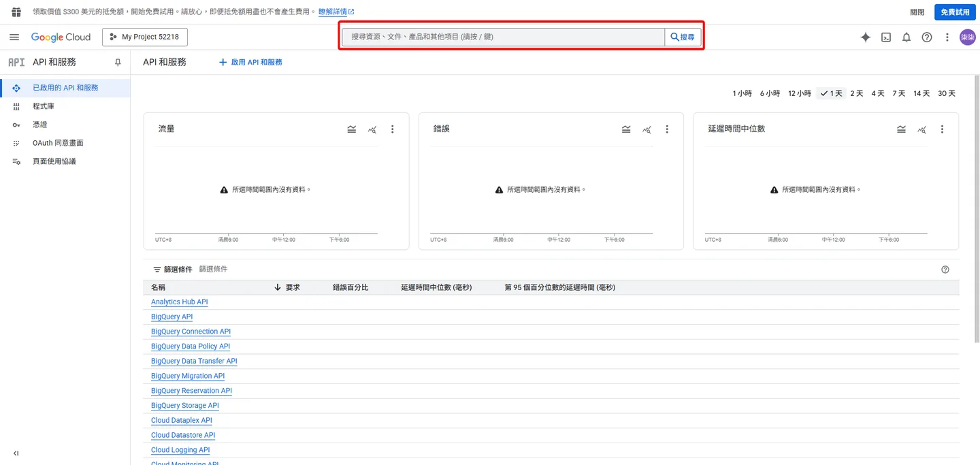Open OAuth 同意畫面 in the sidebar

65,143
